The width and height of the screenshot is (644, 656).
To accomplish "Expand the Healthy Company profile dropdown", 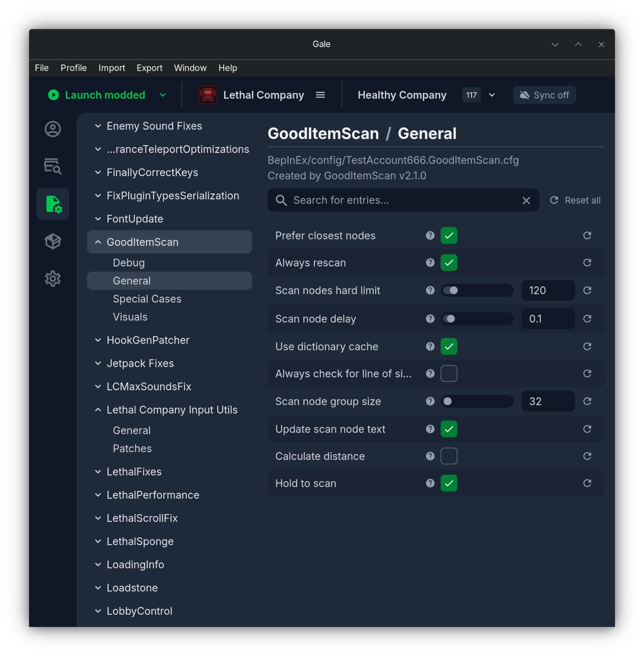I will point(491,95).
